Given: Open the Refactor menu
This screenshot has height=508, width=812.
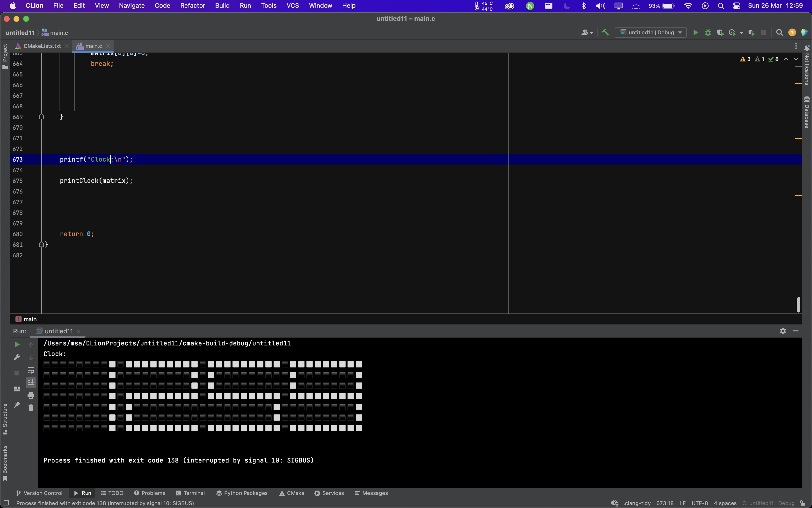Looking at the screenshot, I should point(192,6).
